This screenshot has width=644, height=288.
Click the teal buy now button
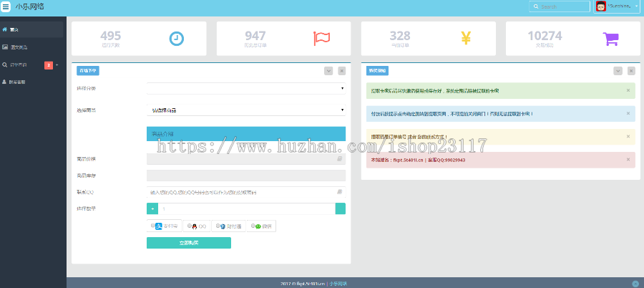(188, 243)
